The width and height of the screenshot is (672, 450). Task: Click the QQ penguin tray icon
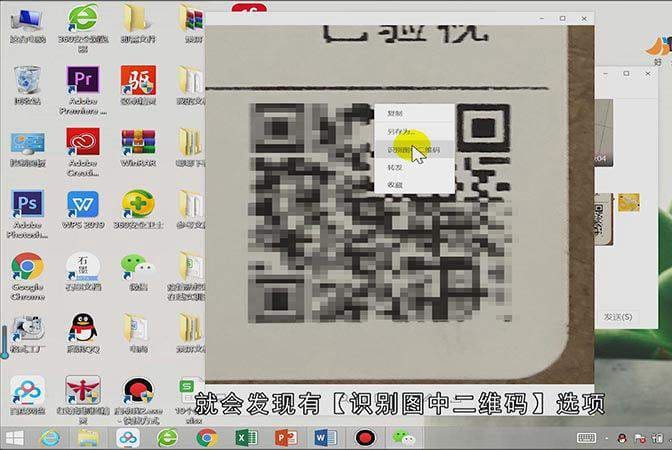point(622,438)
